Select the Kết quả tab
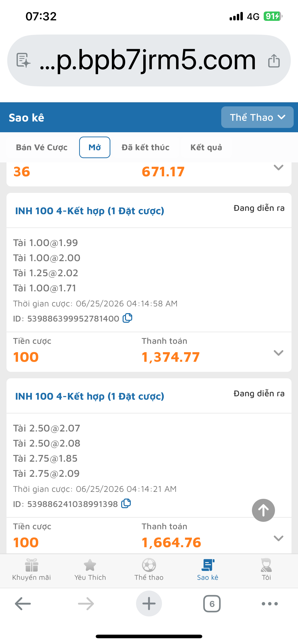The height and width of the screenshot is (644, 298). point(206,147)
